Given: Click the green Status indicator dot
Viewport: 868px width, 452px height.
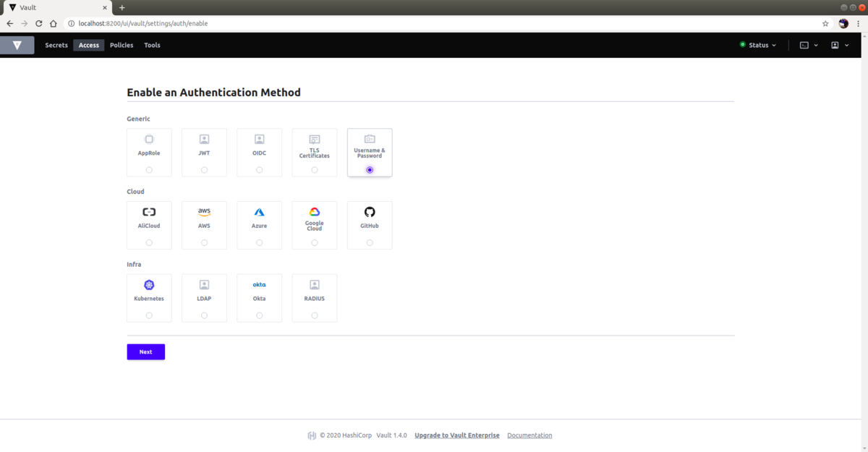Looking at the screenshot, I should (742, 45).
